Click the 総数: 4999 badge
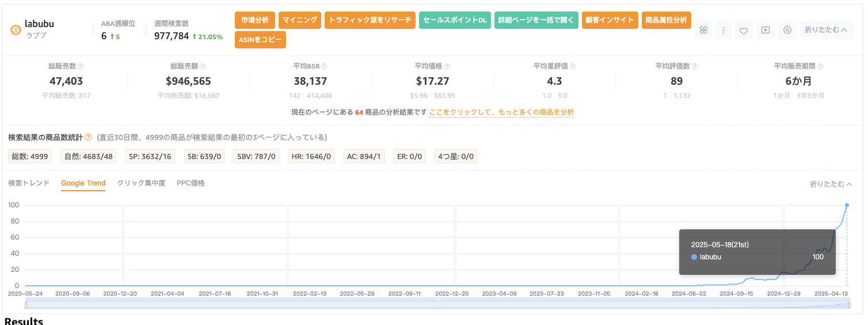 pos(31,156)
